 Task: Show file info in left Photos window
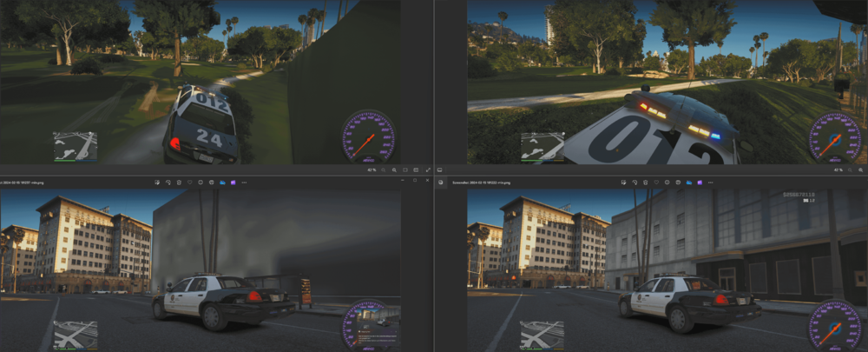coord(201,183)
